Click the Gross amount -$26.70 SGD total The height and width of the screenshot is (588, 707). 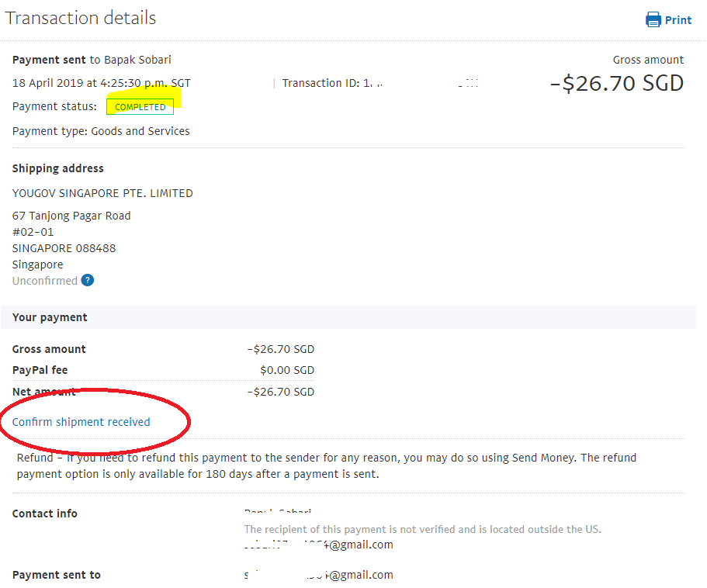click(x=617, y=83)
